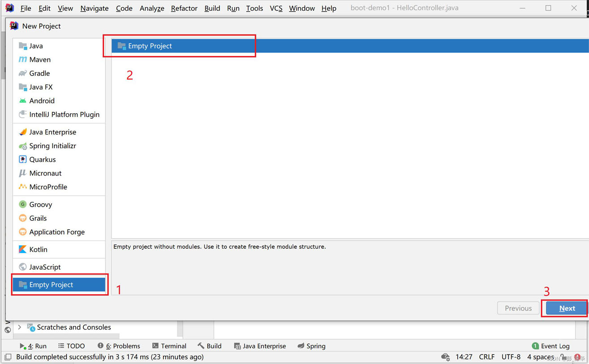Viewport: 589px width, 364px height.
Task: Choose the Android robot icon
Action: click(23, 101)
